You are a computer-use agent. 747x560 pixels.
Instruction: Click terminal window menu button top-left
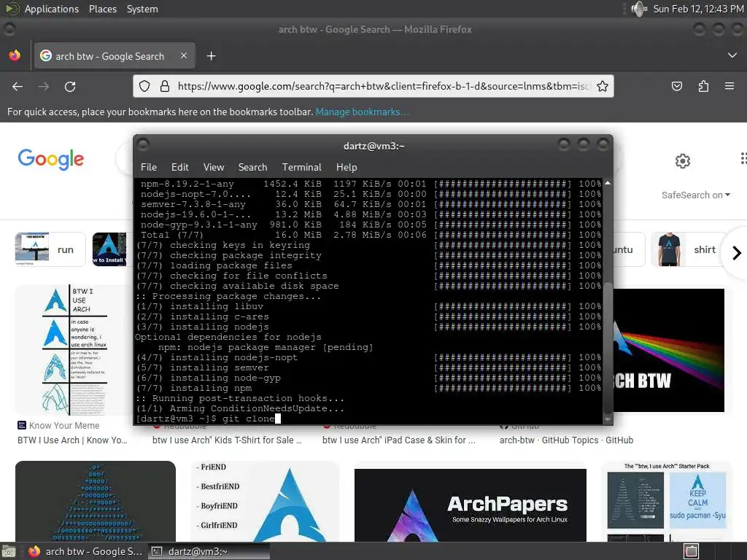(144, 144)
